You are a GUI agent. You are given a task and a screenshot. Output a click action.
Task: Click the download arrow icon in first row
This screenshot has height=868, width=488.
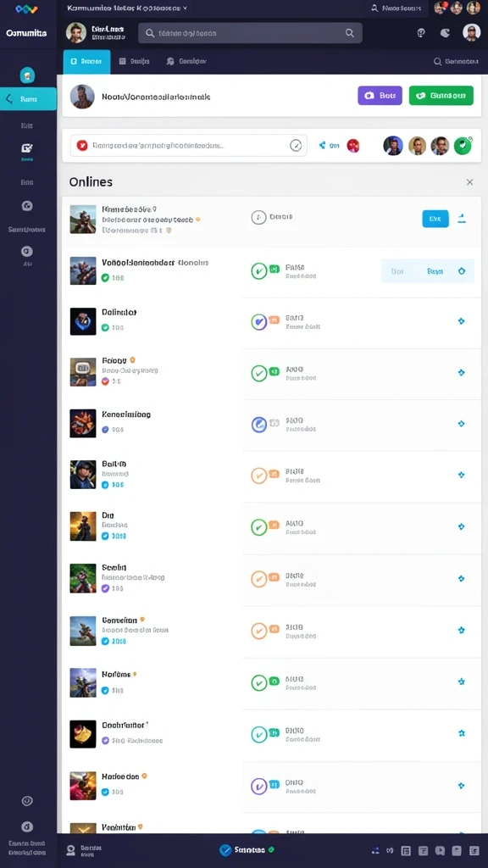[x=462, y=219]
